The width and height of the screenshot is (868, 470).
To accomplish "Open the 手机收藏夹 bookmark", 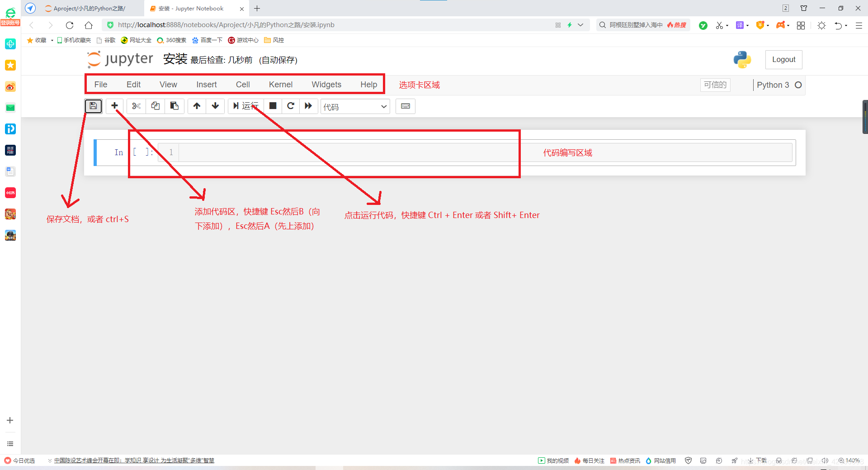I will (x=74, y=40).
